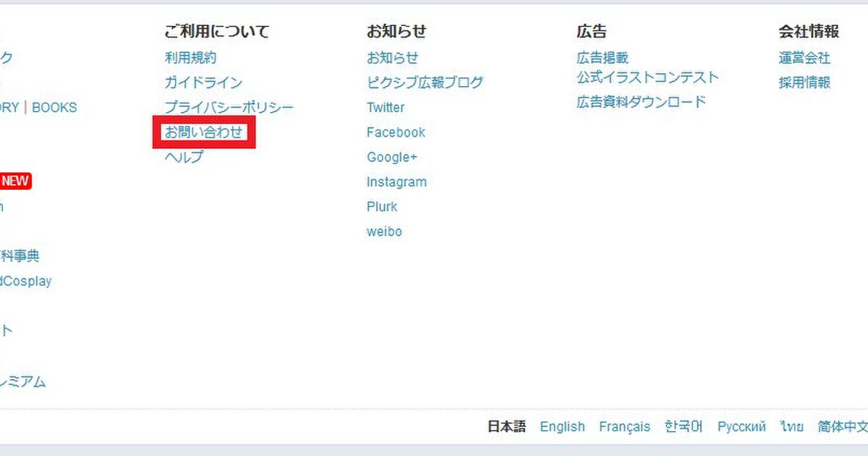
Task: Open ピクシブ広報ブログ link
Action: point(425,83)
